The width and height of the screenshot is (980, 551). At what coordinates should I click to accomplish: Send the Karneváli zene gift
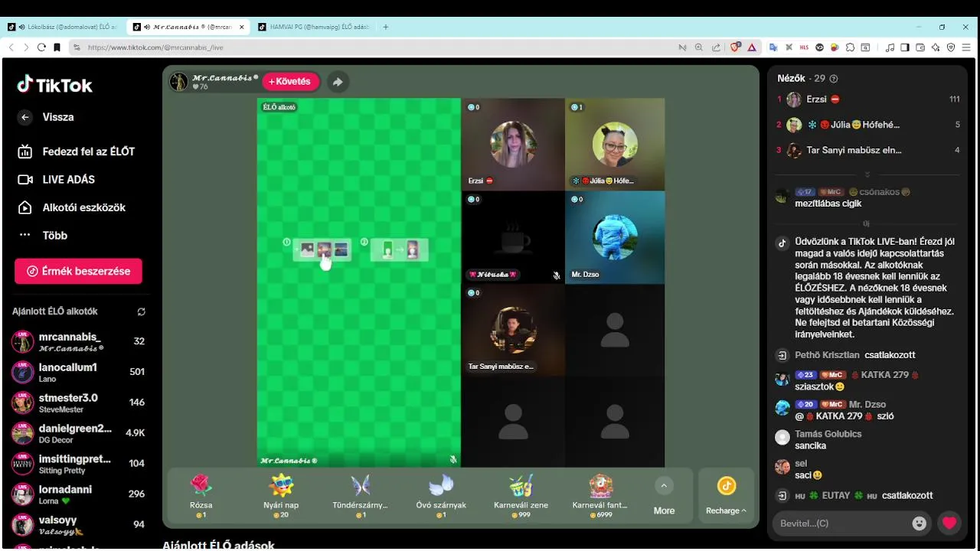520,495
